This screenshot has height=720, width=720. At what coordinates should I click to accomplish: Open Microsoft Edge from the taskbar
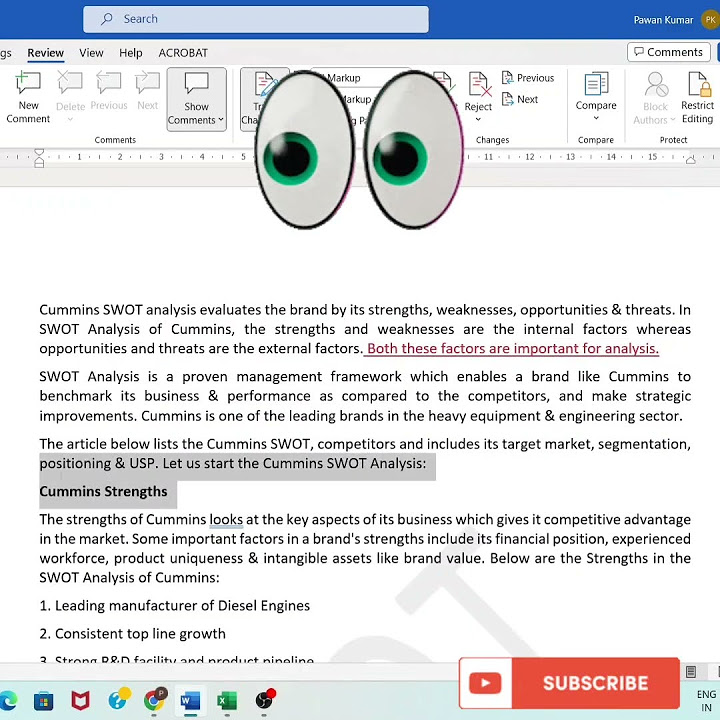tap(8, 701)
